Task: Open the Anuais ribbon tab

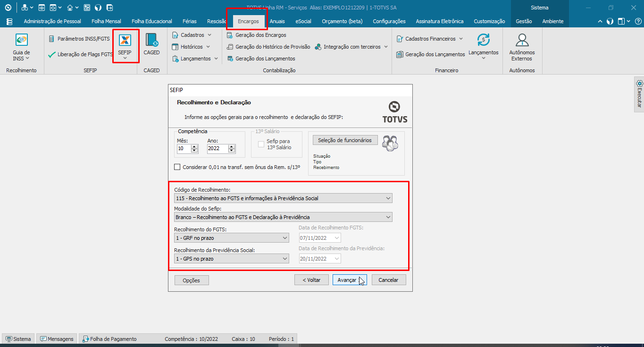Action: coord(277,21)
